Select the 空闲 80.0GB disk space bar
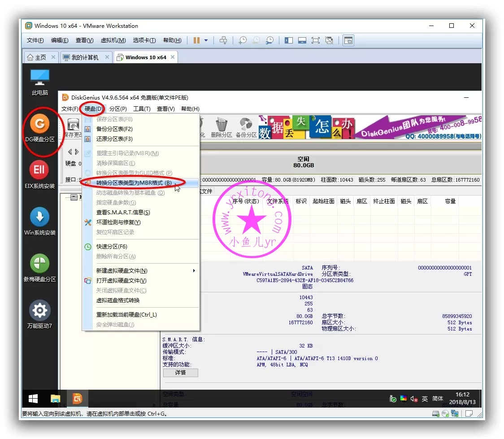This screenshot has width=504, height=439. click(x=340, y=162)
